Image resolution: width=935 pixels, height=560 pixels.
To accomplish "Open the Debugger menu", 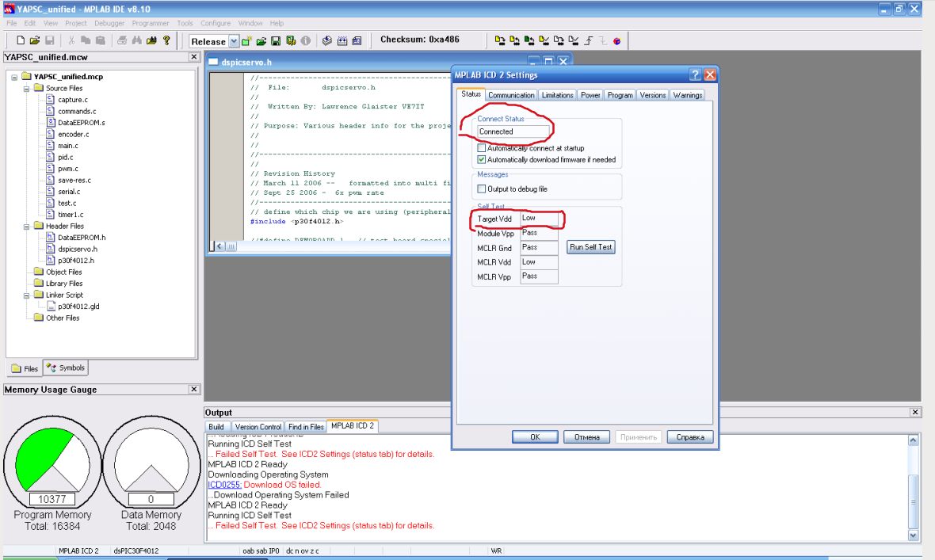I will 109,23.
